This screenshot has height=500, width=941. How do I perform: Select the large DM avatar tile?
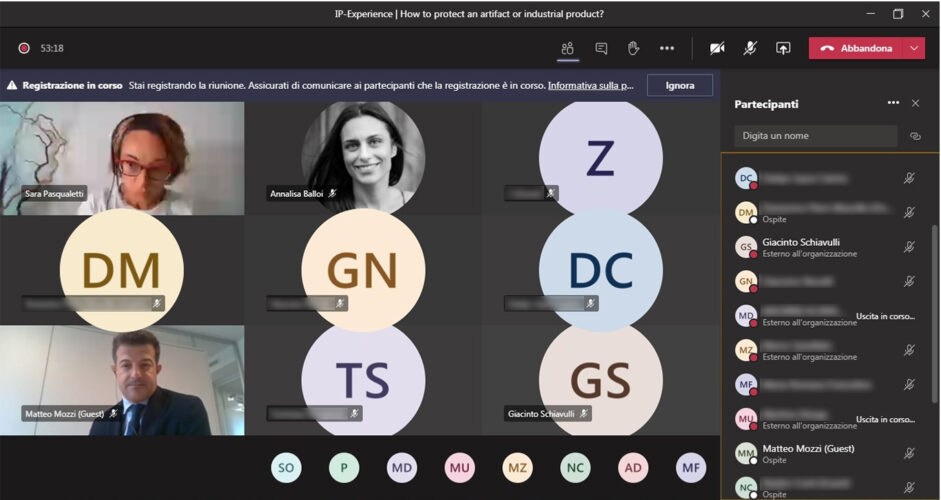(122, 270)
